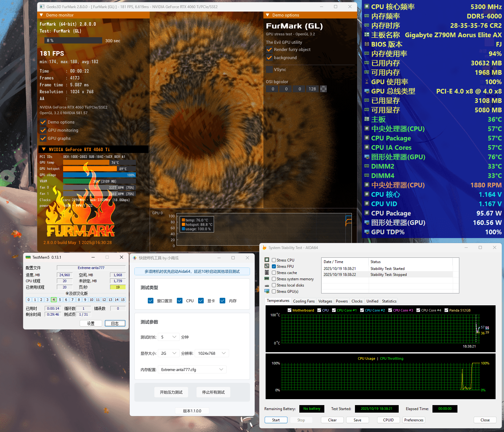Click the GPU monitor icon beside Stress GPU(s)
The height and width of the screenshot is (432, 504).
(267, 291)
